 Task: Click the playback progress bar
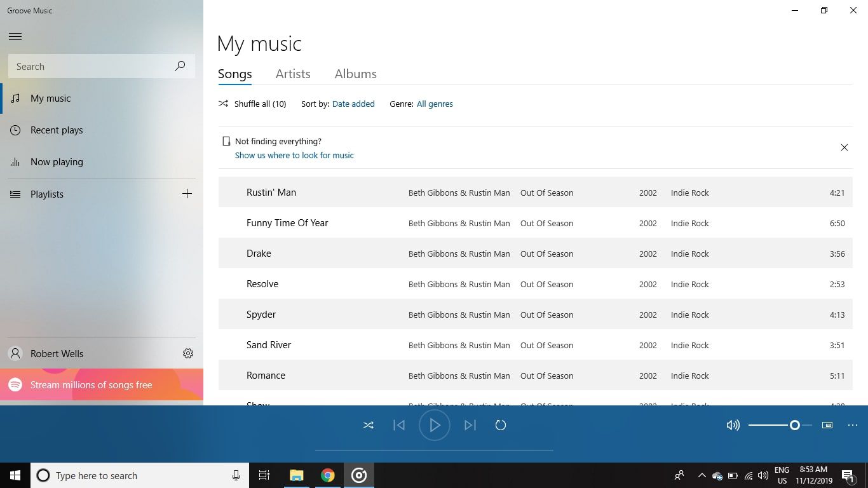434,451
